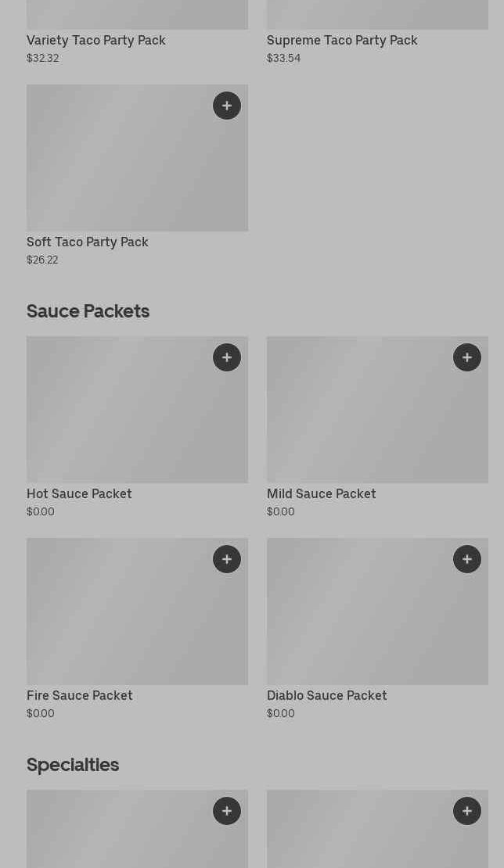This screenshot has height=868, width=504.
Task: Click the Sauce Packets section heading
Action: (88, 311)
